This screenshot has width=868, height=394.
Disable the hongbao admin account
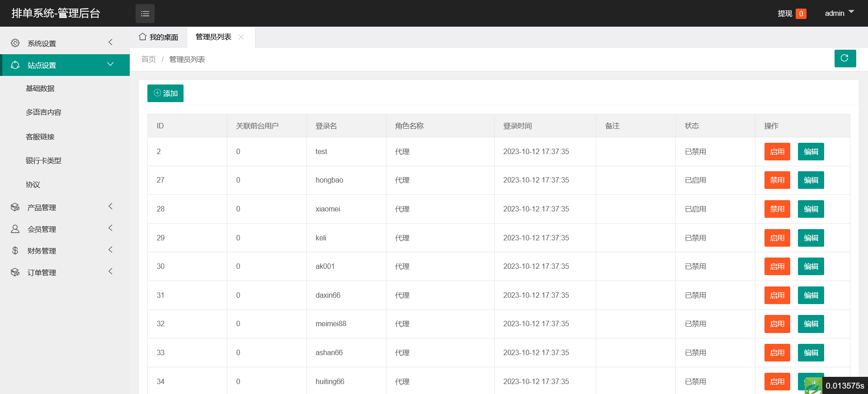point(777,180)
